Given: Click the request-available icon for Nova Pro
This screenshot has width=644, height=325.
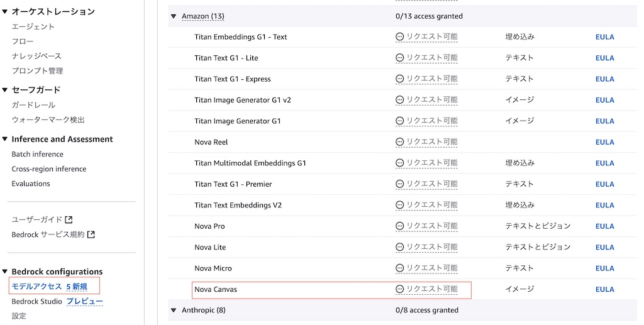Looking at the screenshot, I should pyautogui.click(x=399, y=226).
